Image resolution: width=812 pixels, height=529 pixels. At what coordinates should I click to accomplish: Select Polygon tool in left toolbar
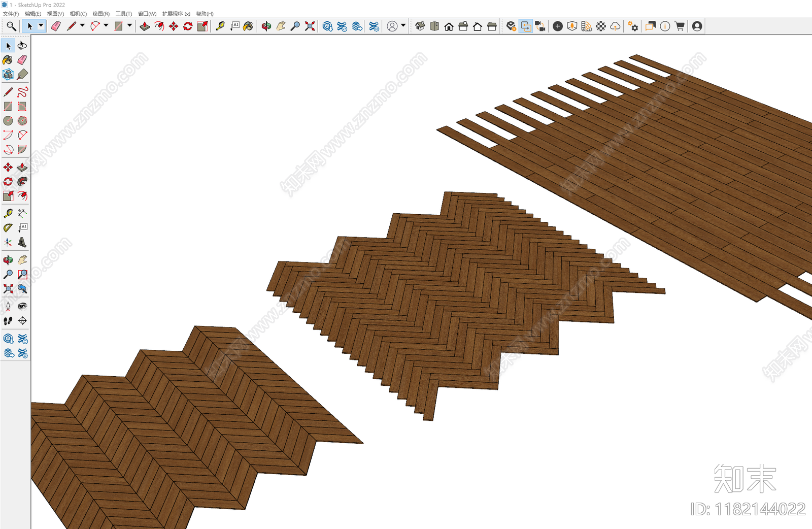pyautogui.click(x=22, y=121)
